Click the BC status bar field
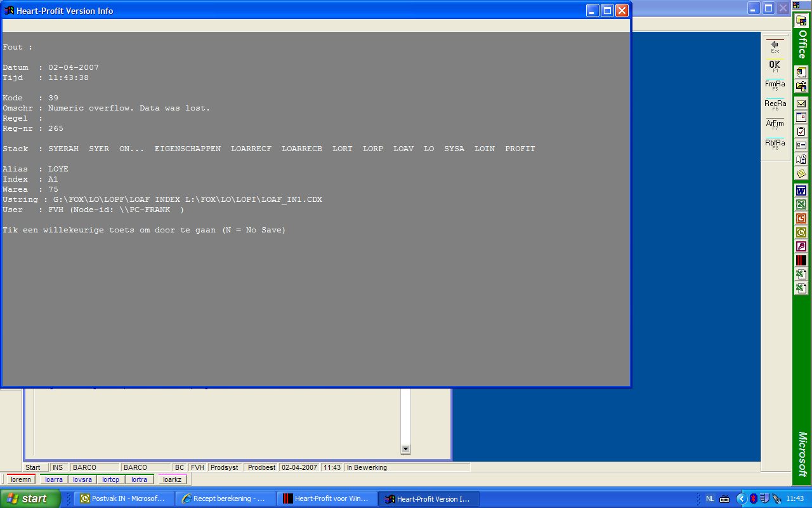This screenshot has width=812, height=508. pos(180,467)
